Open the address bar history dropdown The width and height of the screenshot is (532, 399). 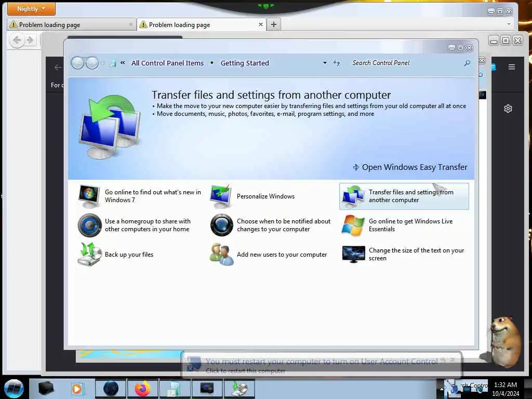(325, 63)
